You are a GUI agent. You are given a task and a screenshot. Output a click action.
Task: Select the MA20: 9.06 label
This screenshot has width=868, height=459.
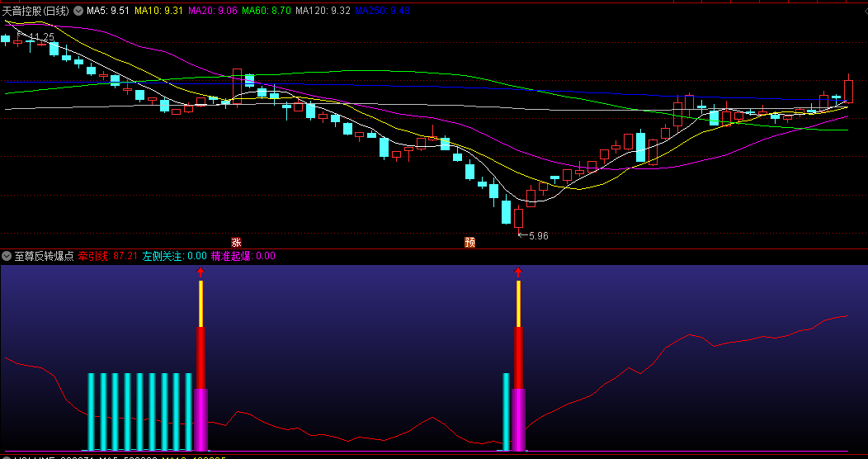(x=213, y=11)
